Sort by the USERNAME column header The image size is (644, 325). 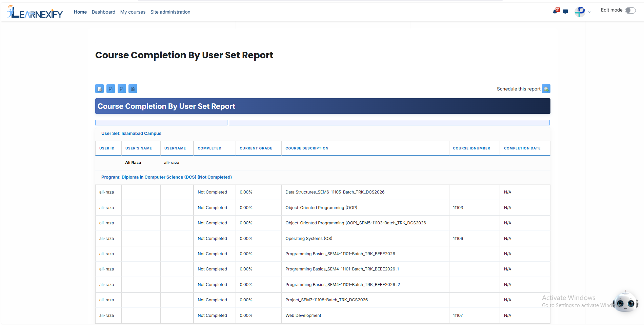coord(175,148)
